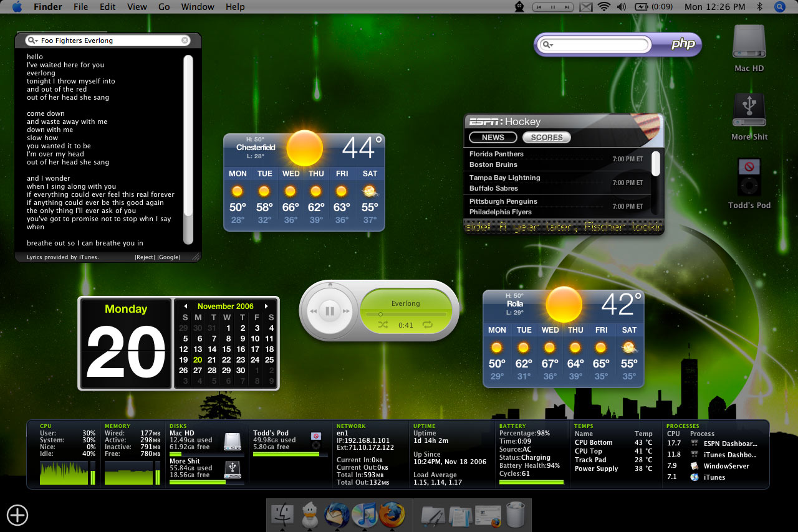Select the Tampa Bay Lightning vs Buffalo Sabres game
The width and height of the screenshot is (798, 532).
click(557, 183)
